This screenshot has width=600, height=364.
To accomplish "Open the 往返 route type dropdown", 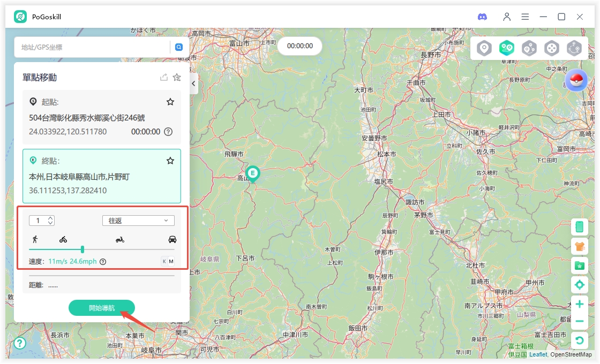I will 139,221.
